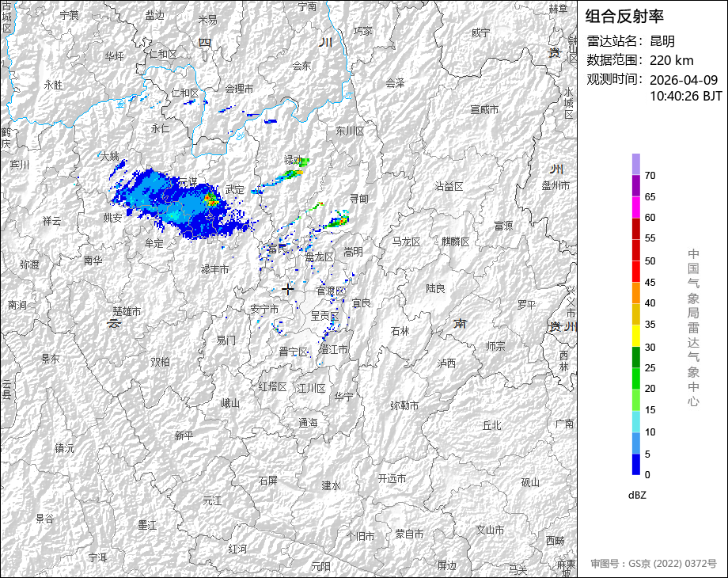Select the light purple legend swatch above 70
The image size is (728, 578).
636,165
